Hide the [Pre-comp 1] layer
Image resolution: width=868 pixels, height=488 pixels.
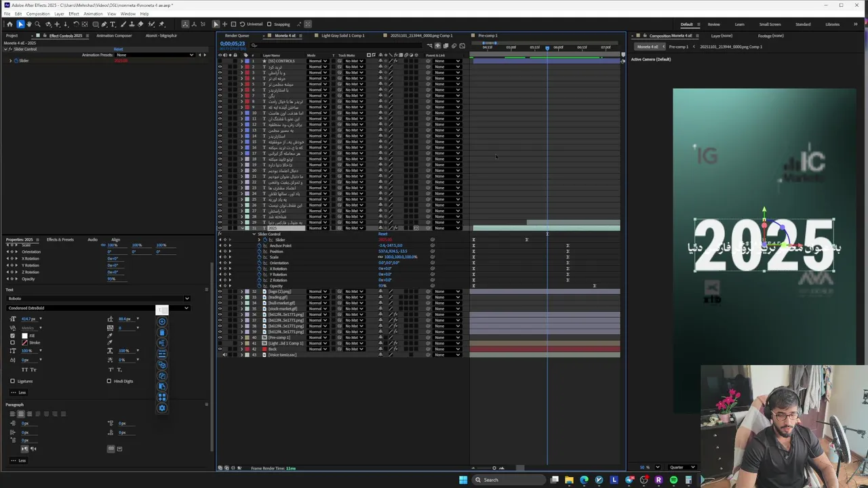coord(220,338)
